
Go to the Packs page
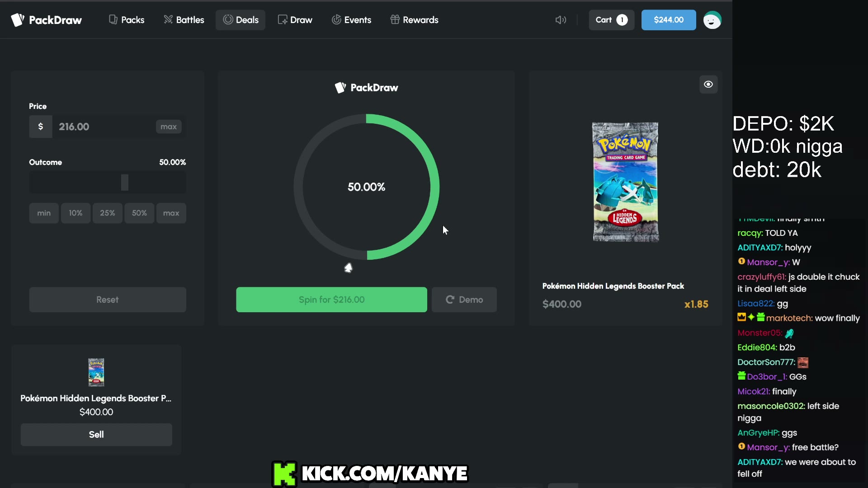point(127,20)
